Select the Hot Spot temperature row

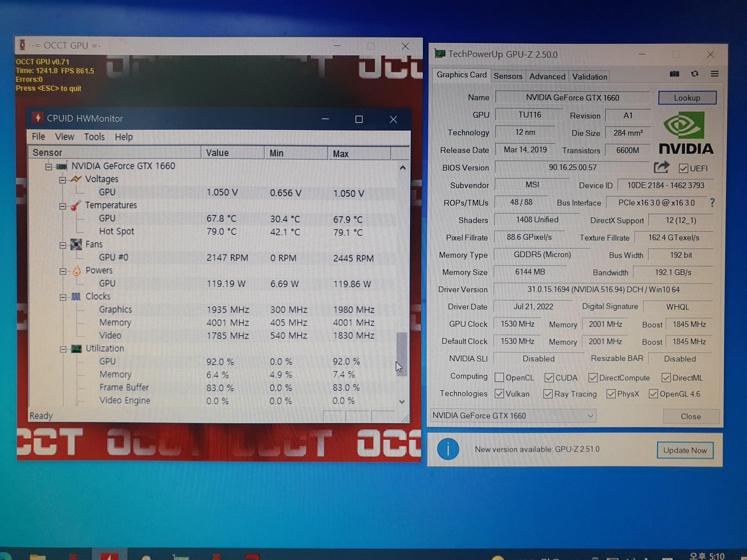pos(216,231)
